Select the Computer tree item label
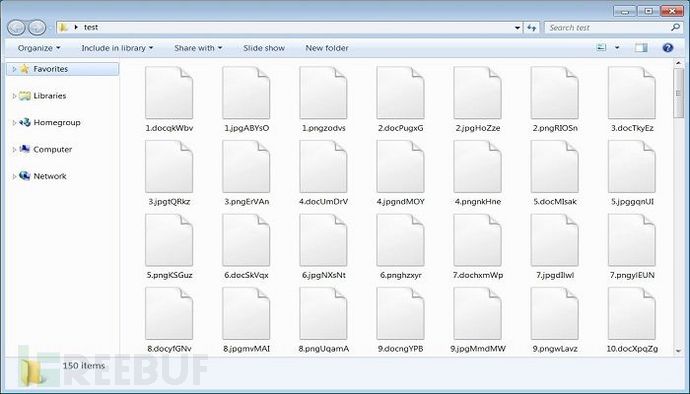Image resolution: width=690 pixels, height=394 pixels. [52, 150]
